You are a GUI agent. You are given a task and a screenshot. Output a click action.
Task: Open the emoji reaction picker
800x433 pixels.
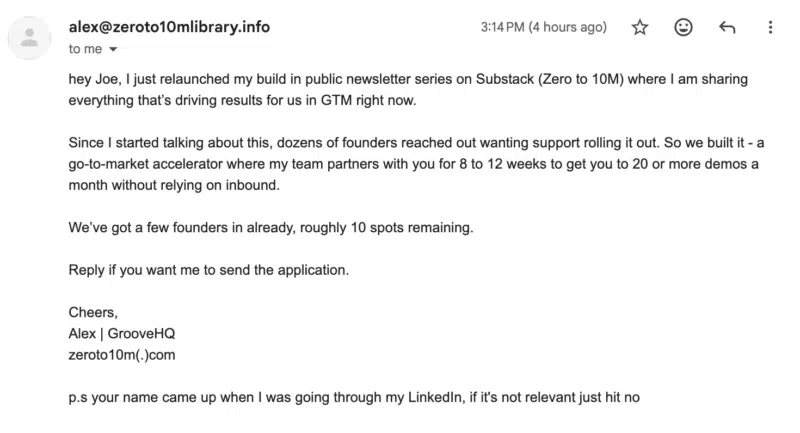coord(684,28)
